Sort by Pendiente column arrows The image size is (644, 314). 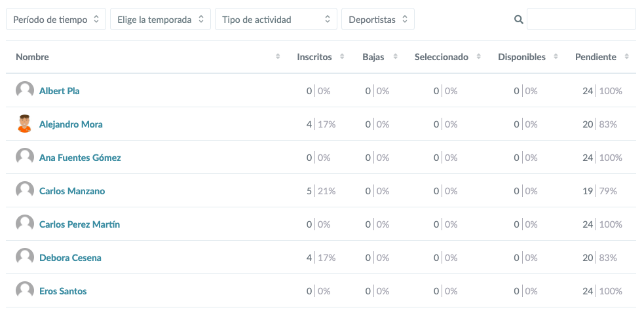[x=626, y=58]
